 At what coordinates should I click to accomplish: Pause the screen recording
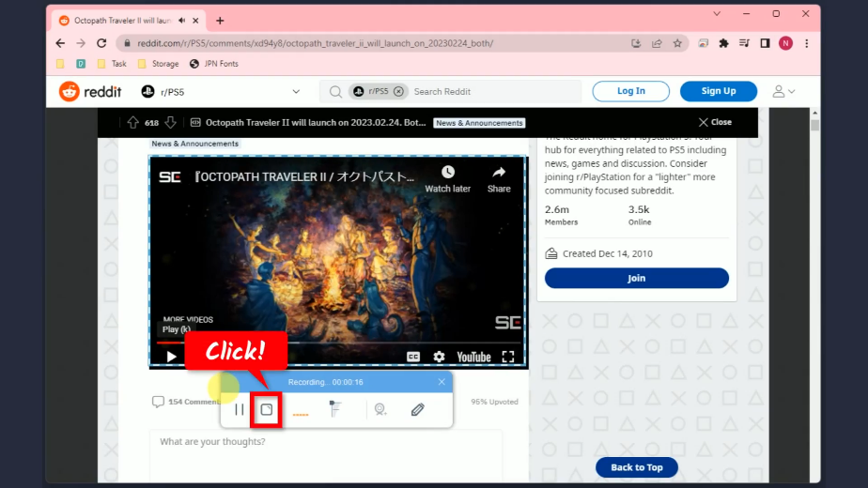click(x=240, y=409)
